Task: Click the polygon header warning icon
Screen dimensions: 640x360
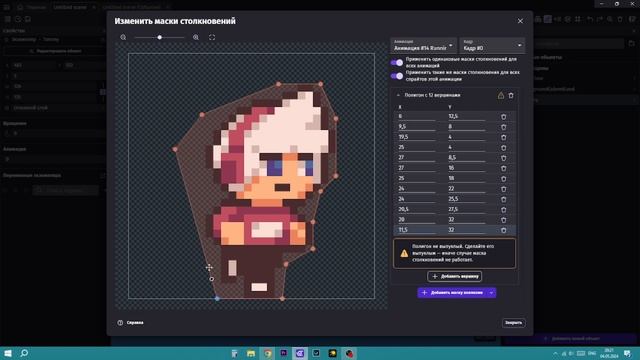Action: 501,96
